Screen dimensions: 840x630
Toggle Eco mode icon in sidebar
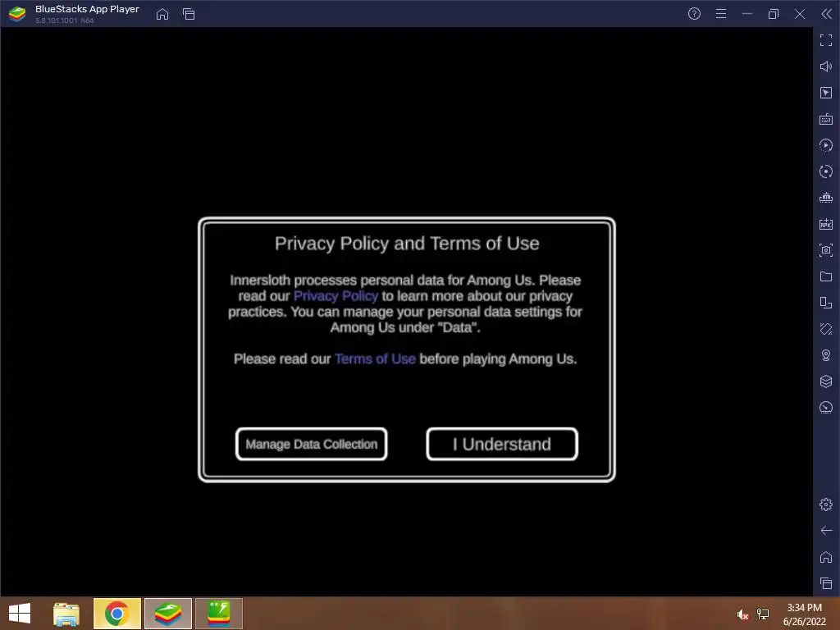point(826,408)
